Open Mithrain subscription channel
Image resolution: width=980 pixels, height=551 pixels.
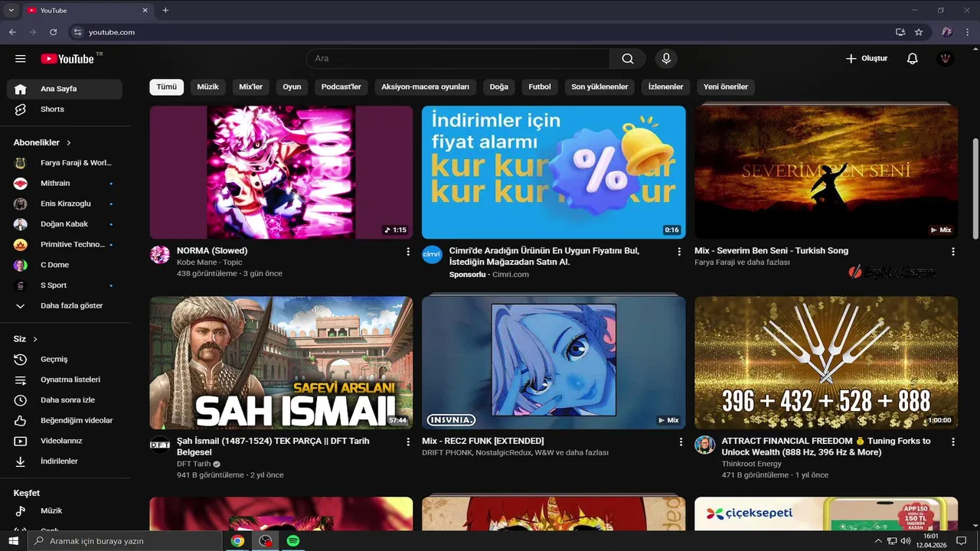click(x=64, y=184)
